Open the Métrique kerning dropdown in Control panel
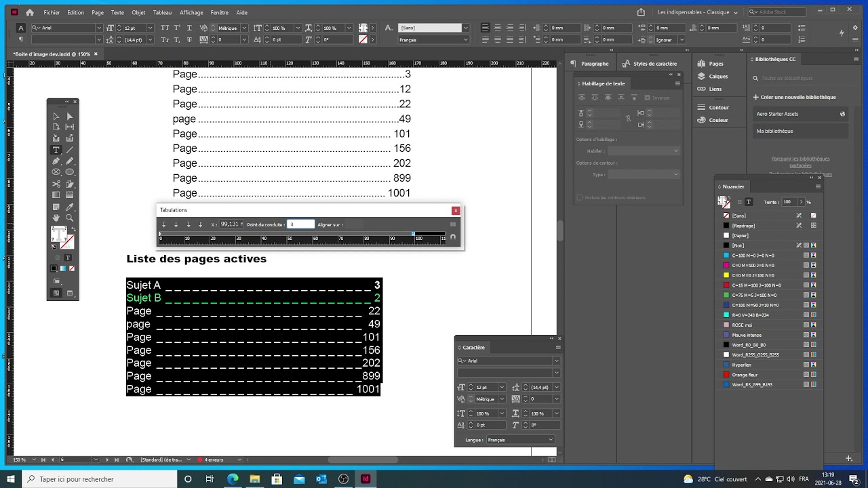The width and height of the screenshot is (868, 488). coord(245,28)
